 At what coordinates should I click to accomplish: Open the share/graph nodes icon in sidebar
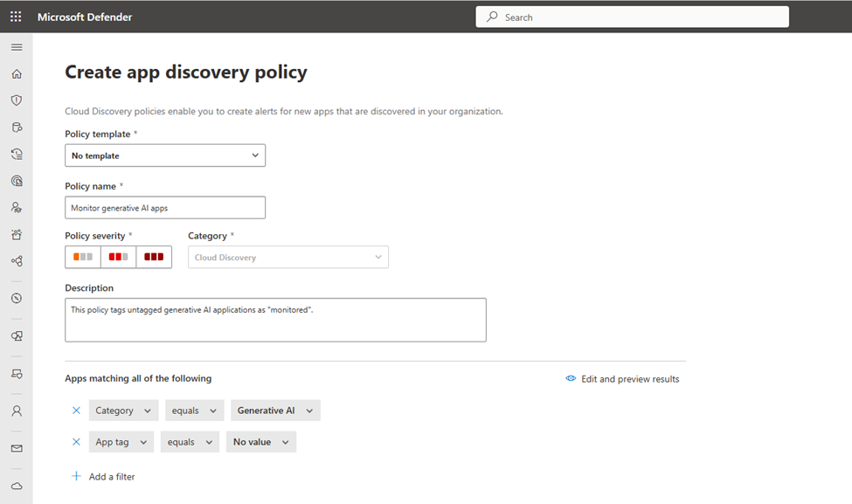tap(17, 261)
